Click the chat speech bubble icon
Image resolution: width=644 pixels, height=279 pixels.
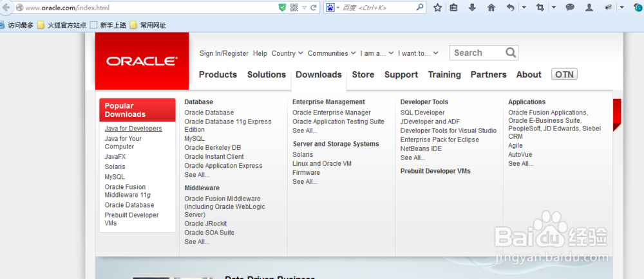570,7
